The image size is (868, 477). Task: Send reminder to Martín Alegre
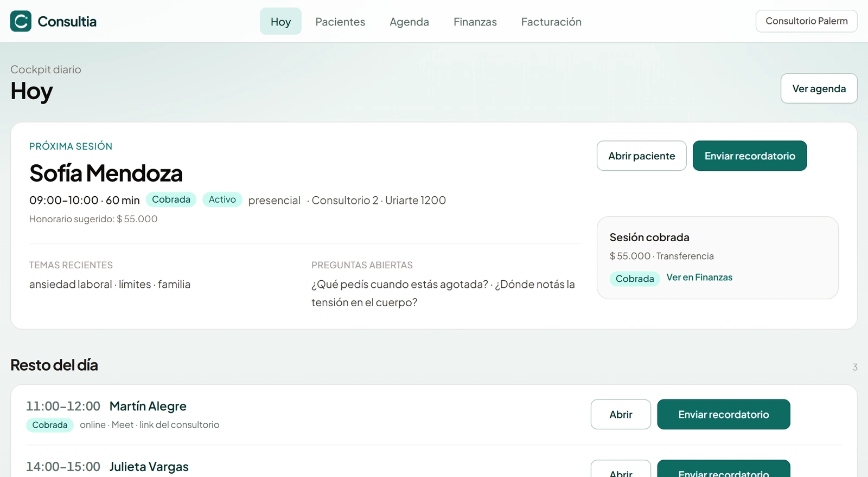(724, 415)
